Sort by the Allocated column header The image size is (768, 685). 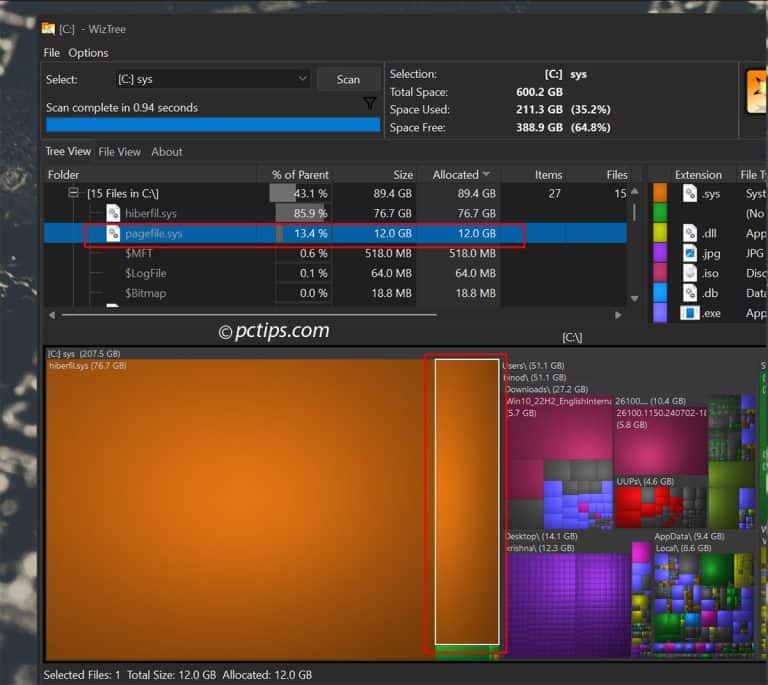click(x=460, y=175)
